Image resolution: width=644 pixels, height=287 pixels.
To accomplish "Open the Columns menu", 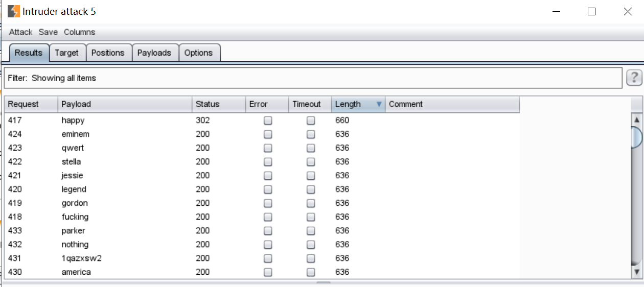I will pos(79,32).
